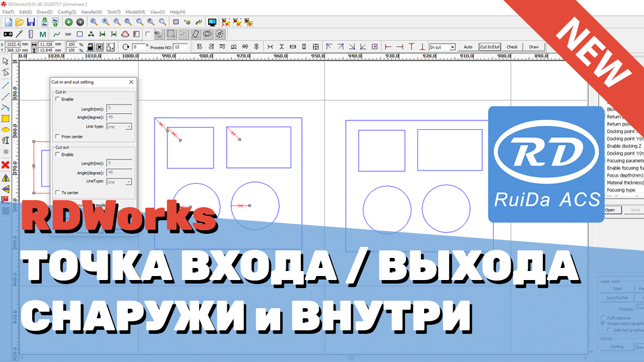Open the Edit(E) menu
Image resolution: width=644 pixels, height=362 pixels.
tap(26, 12)
